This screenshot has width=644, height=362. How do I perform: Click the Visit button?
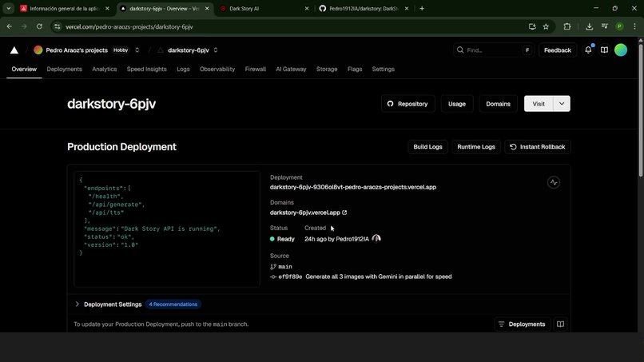(539, 104)
